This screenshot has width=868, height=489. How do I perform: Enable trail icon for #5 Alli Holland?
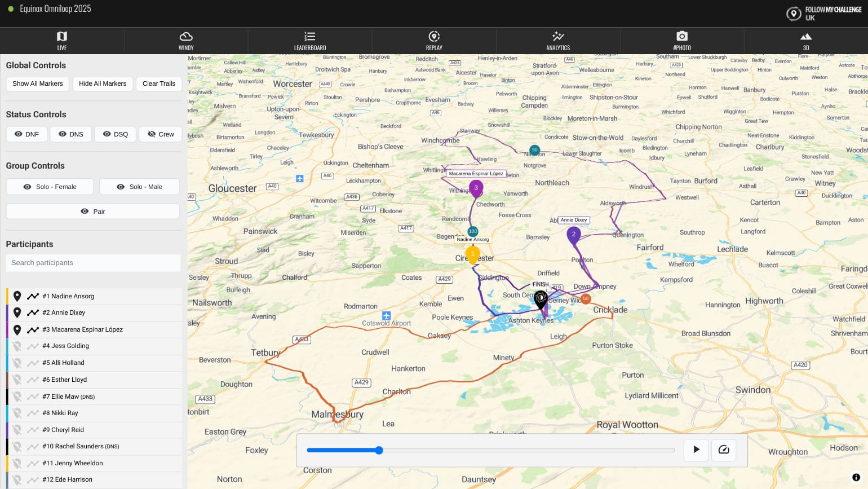(x=33, y=363)
